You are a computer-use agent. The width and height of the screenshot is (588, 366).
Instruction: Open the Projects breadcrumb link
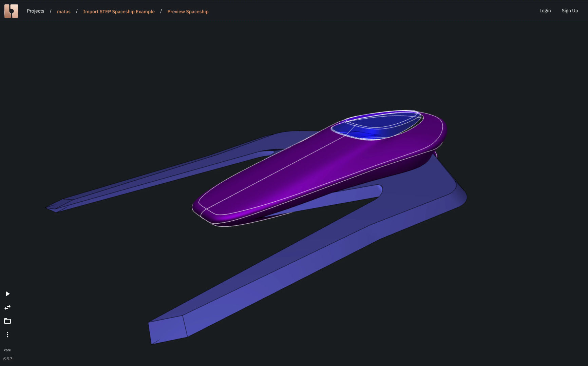36,11
